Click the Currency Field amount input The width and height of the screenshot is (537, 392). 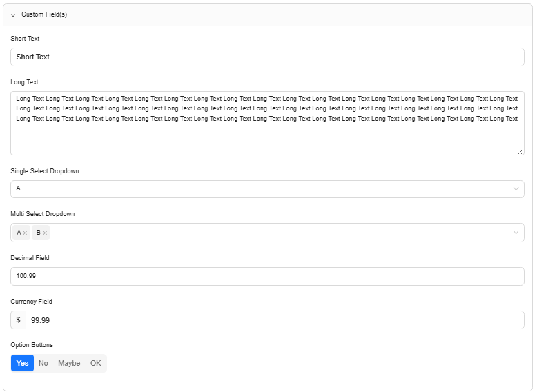coord(274,320)
